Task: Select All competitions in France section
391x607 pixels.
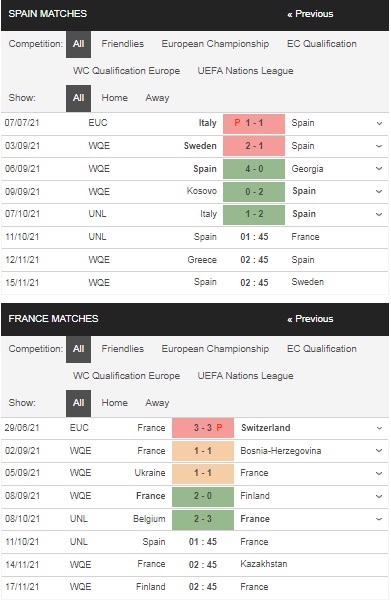Action: [x=79, y=349]
